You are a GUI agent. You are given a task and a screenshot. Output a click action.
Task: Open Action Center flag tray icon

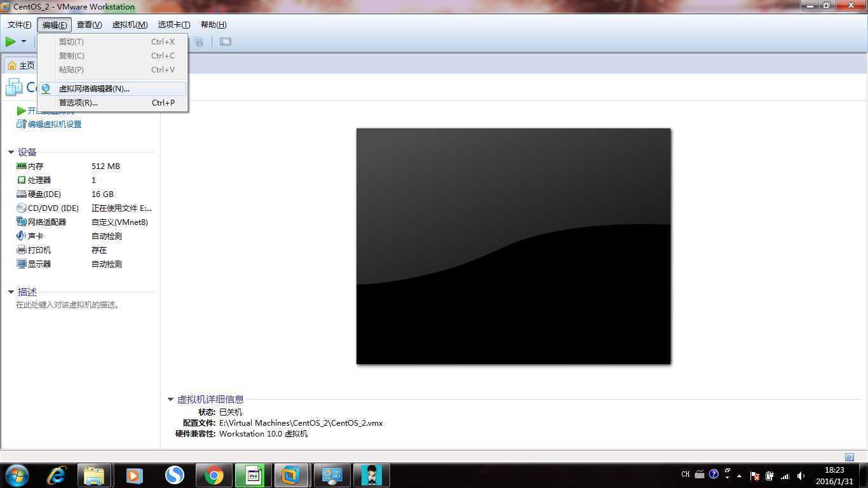(755, 475)
